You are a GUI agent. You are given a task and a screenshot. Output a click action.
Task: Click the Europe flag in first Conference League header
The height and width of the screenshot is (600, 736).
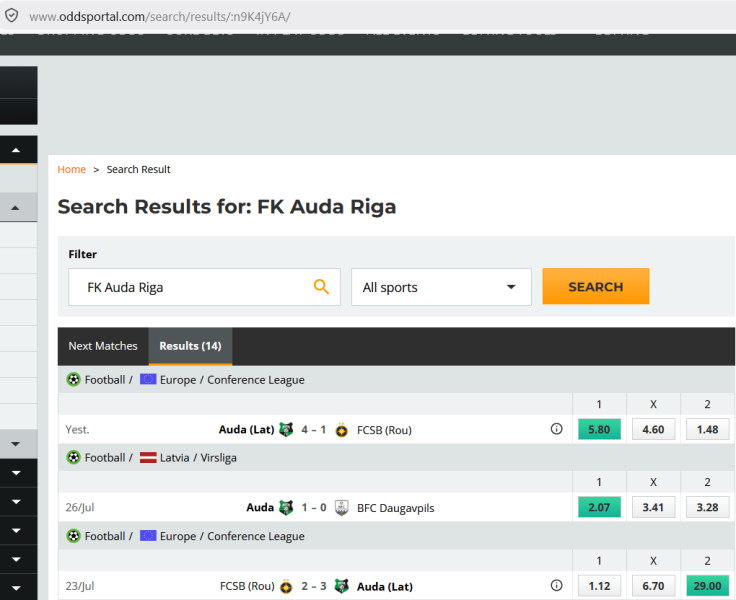pos(148,379)
